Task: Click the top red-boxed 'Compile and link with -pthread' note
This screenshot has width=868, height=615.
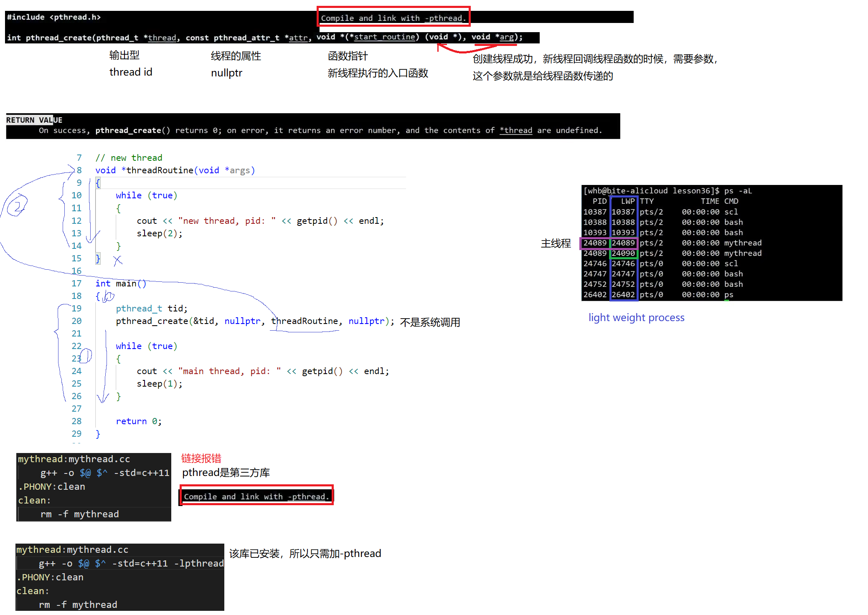Action: (x=393, y=18)
